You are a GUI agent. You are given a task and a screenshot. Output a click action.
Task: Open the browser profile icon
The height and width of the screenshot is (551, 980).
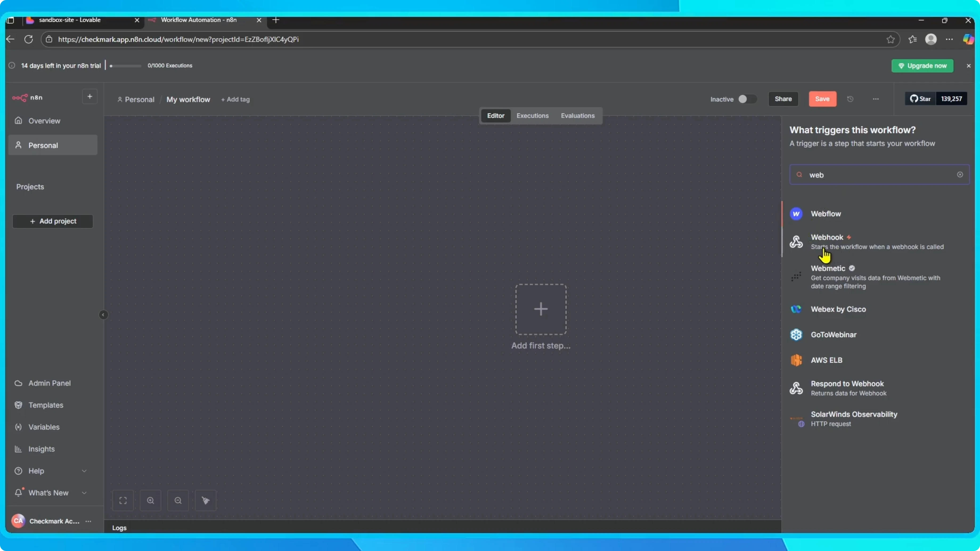point(931,39)
